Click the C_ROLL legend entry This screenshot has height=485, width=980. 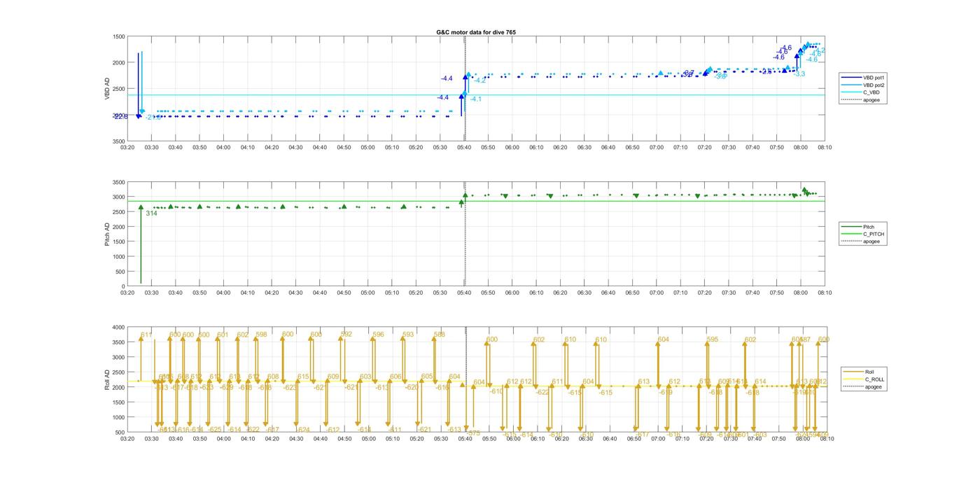[874, 379]
